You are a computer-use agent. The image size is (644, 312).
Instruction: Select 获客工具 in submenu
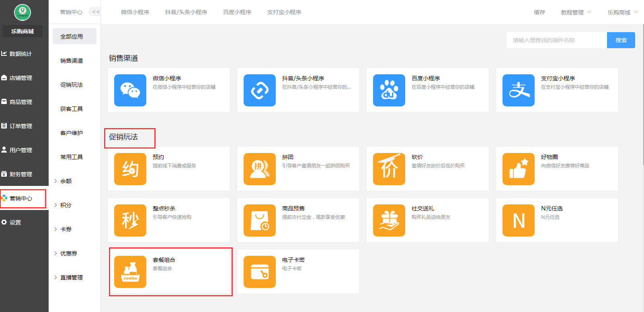72,109
